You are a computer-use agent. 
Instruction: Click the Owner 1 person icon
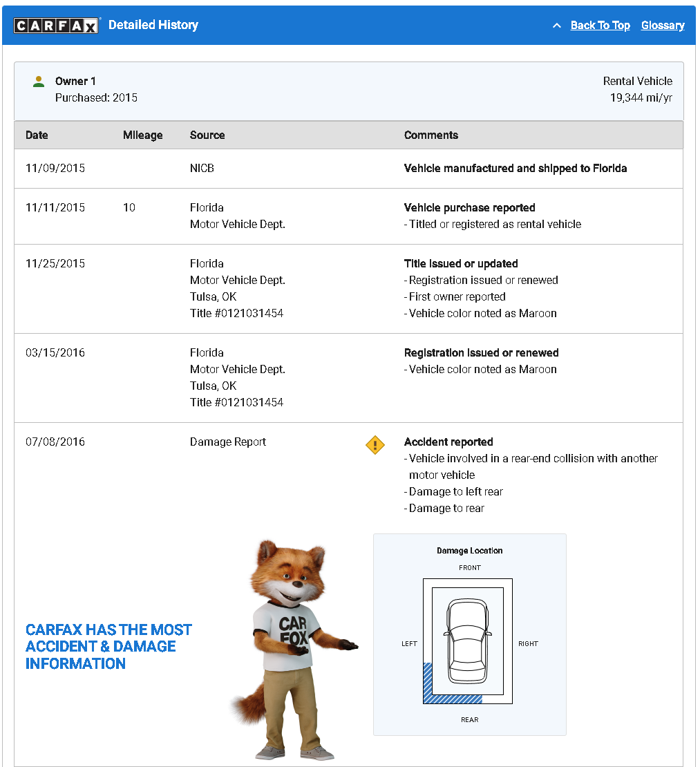39,82
